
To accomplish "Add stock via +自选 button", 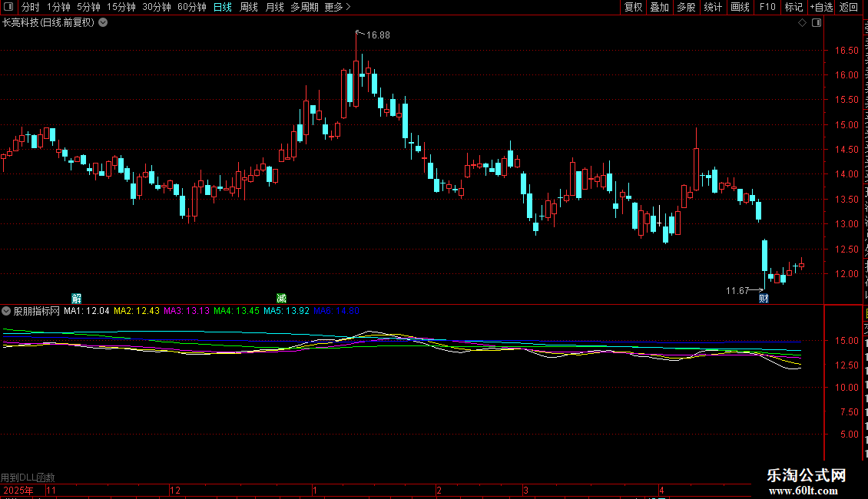I will (x=821, y=7).
